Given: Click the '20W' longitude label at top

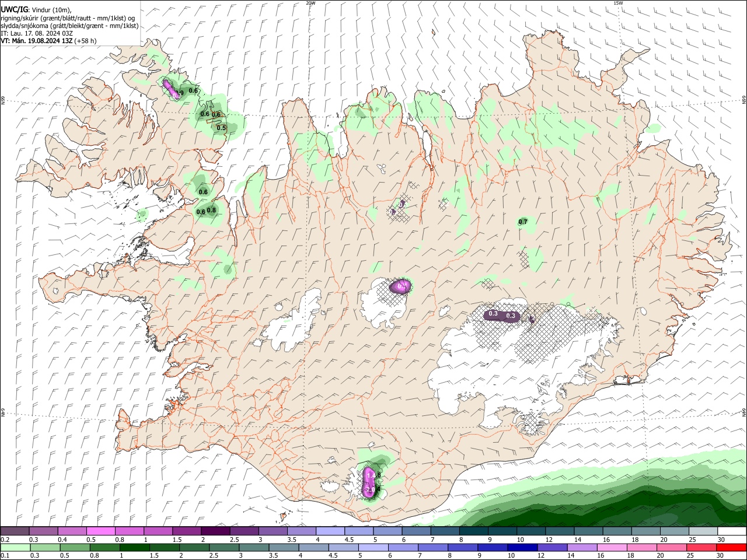Looking at the screenshot, I should 310,3.
